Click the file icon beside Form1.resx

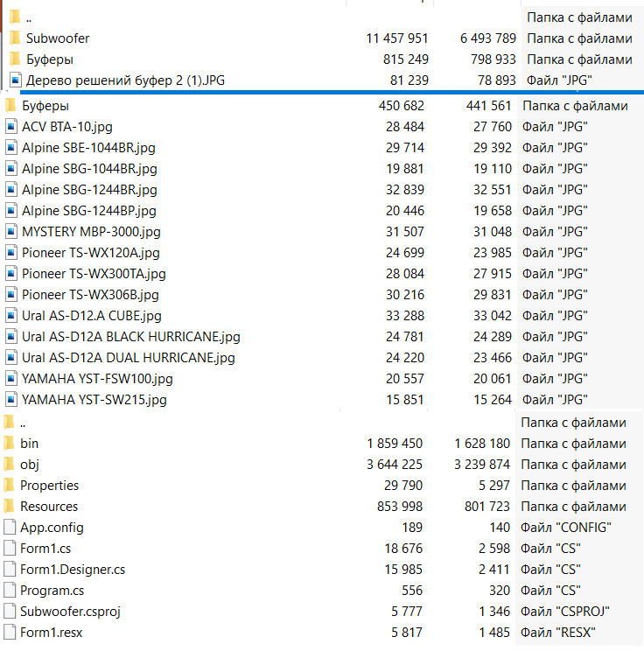(x=10, y=633)
